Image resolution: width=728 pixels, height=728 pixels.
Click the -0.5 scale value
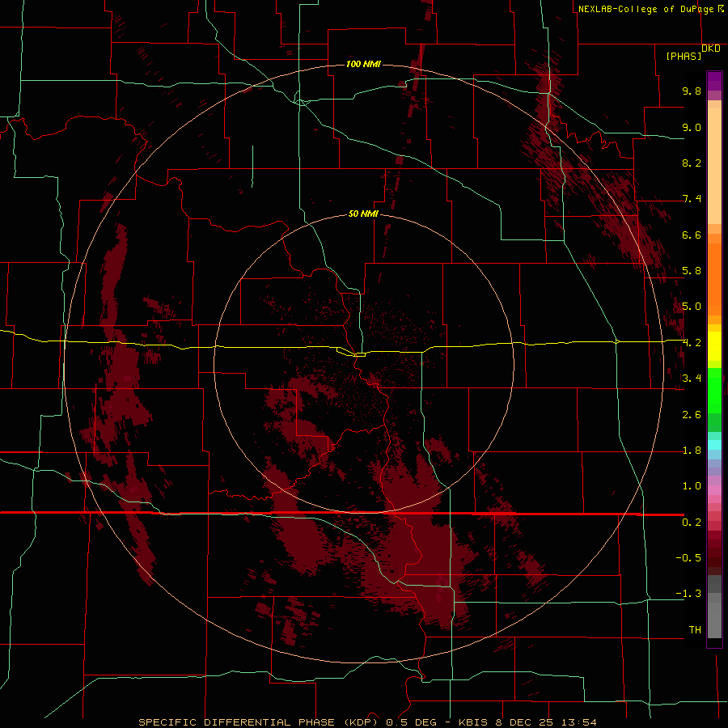(x=688, y=558)
